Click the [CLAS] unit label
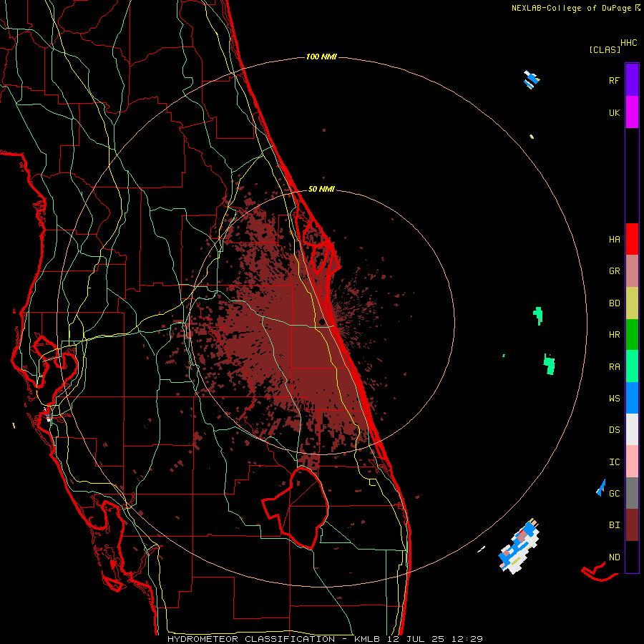This screenshot has height=644, width=644. pyautogui.click(x=605, y=50)
